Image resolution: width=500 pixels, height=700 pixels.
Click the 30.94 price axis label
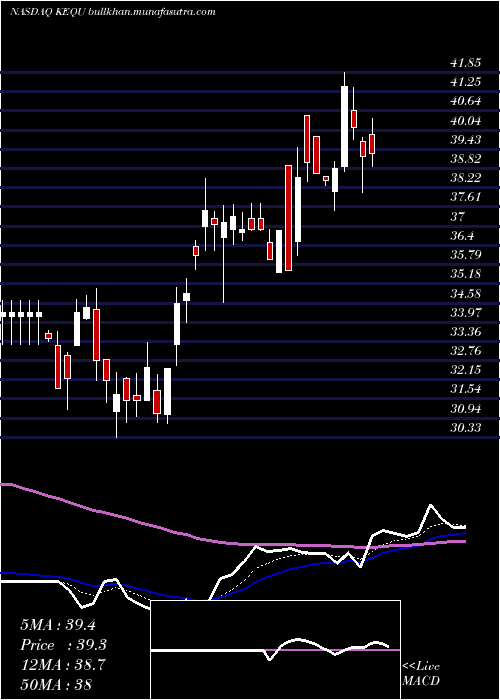tap(466, 409)
